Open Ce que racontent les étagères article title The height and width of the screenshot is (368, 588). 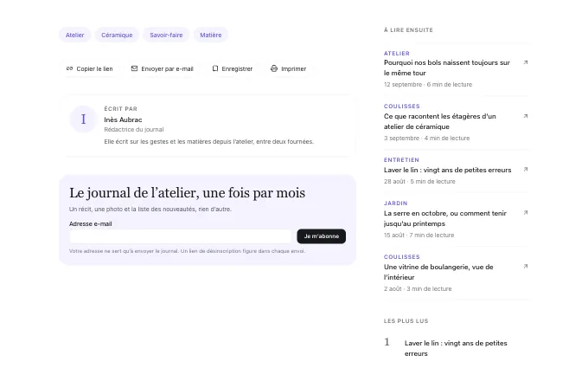tap(440, 121)
